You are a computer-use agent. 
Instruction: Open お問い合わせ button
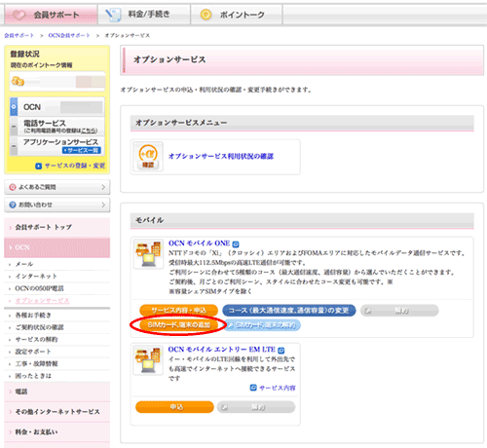[x=57, y=205]
